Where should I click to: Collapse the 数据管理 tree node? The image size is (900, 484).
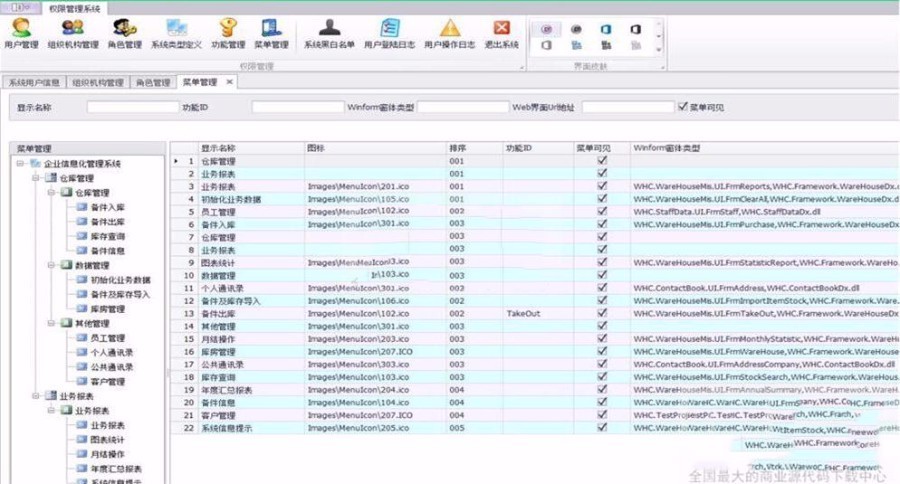pos(51,267)
